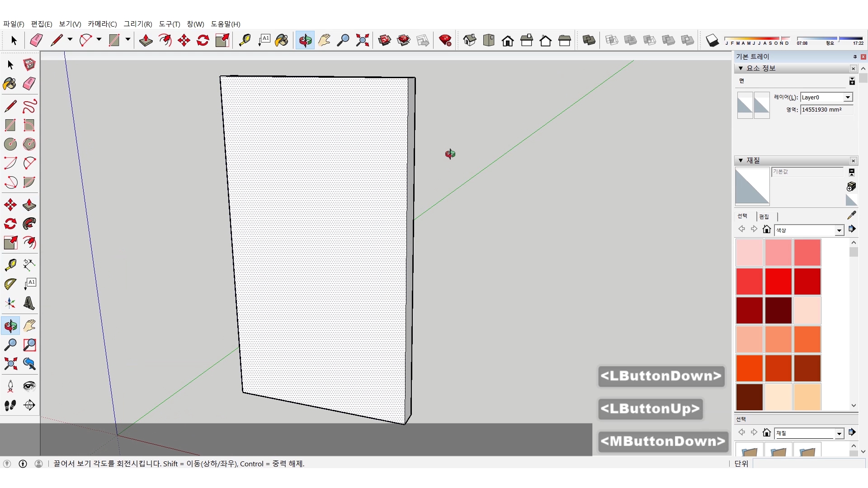The image size is (868, 488).
Task: Toggle the shadows display button
Action: 712,40
